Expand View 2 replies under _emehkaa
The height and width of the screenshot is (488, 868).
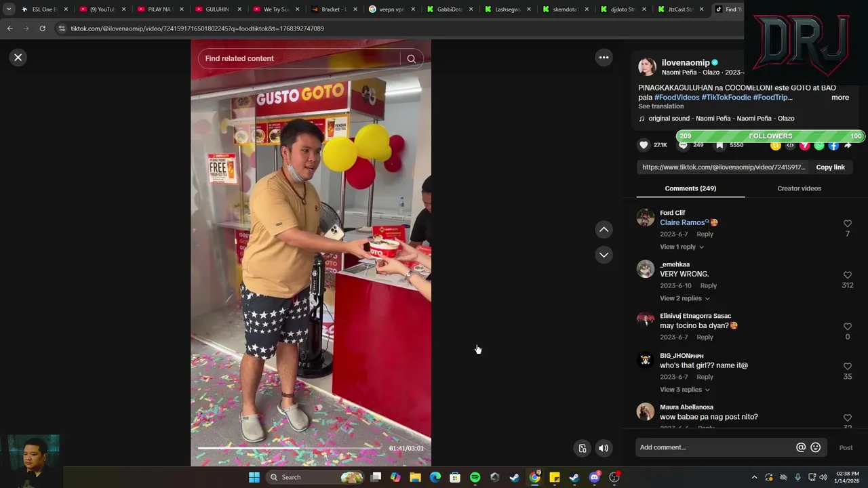tap(684, 298)
